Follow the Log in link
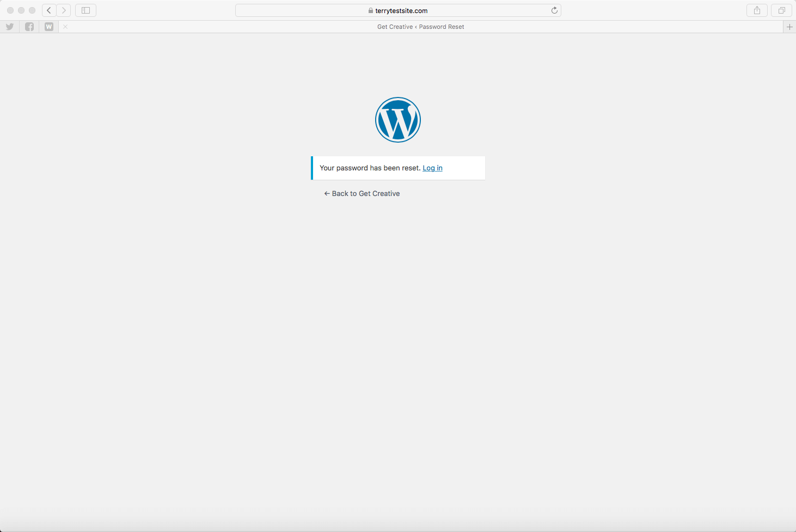The height and width of the screenshot is (532, 796). (432, 168)
